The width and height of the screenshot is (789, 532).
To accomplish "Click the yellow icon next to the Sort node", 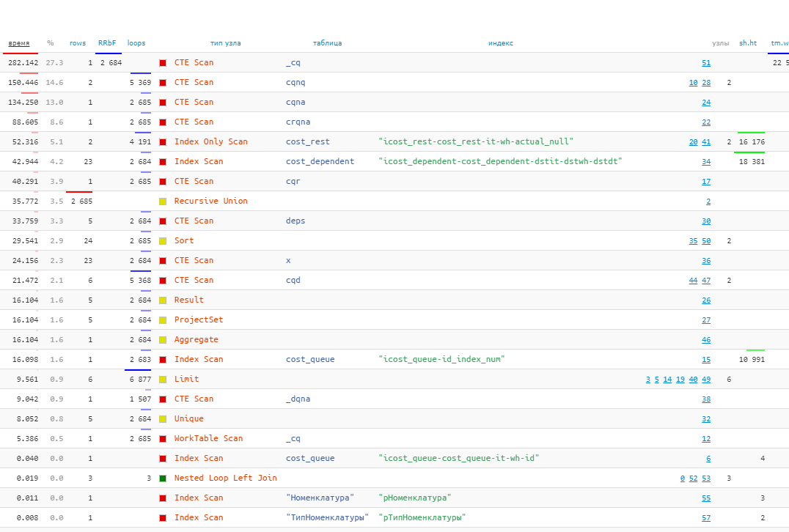I will [163, 240].
